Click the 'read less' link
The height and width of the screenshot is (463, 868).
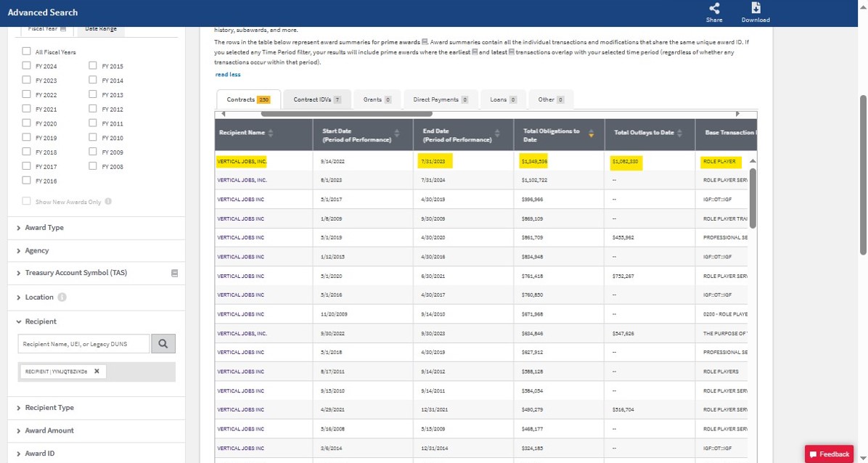pyautogui.click(x=227, y=74)
